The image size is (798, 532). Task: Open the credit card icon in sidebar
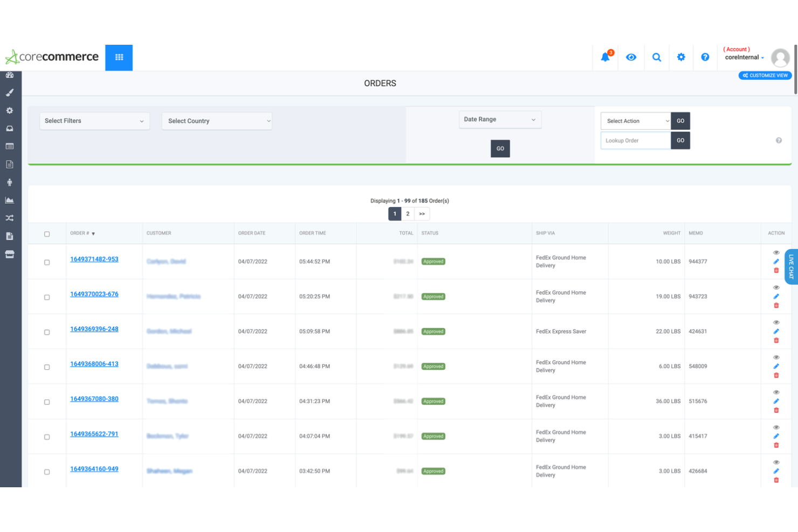10,146
